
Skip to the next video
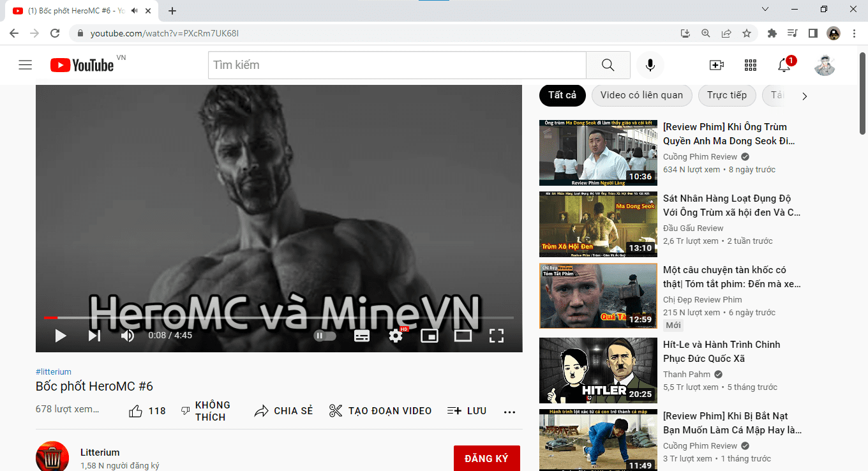click(x=94, y=335)
